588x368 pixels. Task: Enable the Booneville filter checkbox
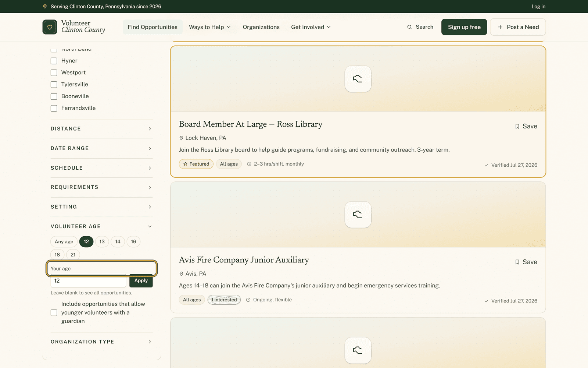pyautogui.click(x=54, y=96)
